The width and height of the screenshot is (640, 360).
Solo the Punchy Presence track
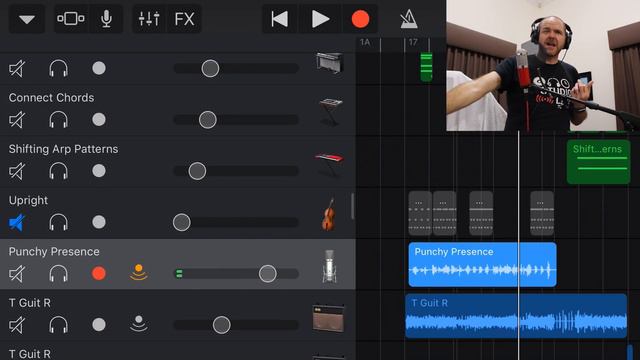[x=58, y=274]
